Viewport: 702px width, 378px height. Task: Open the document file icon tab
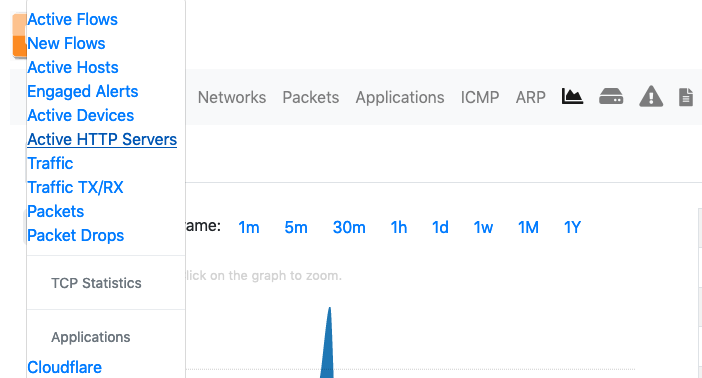(x=685, y=97)
